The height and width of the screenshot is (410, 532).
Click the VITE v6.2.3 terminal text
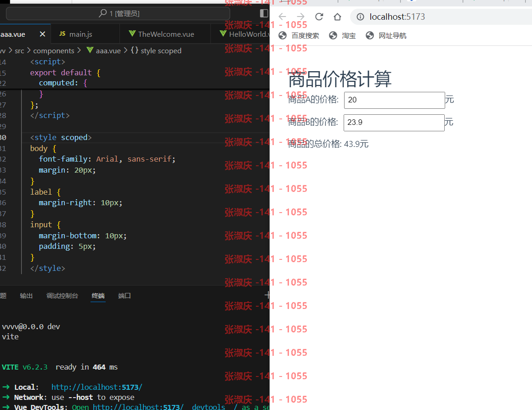[24, 367]
